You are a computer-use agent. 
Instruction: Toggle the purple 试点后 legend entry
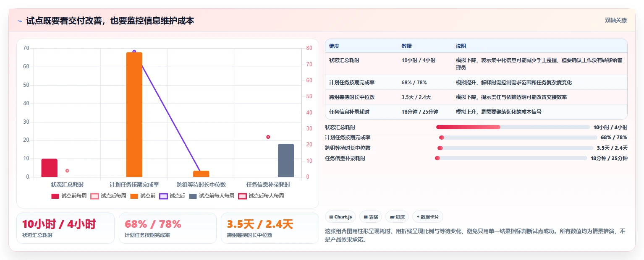172,196
